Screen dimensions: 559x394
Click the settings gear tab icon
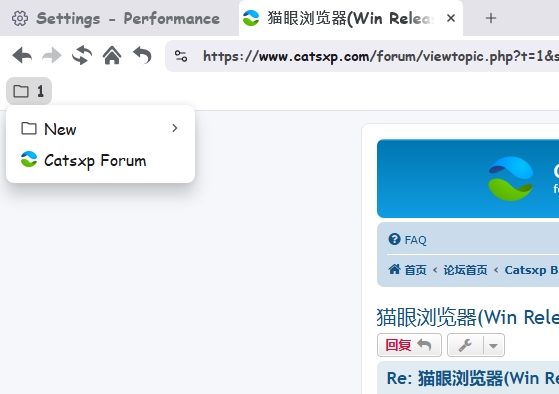(20, 18)
